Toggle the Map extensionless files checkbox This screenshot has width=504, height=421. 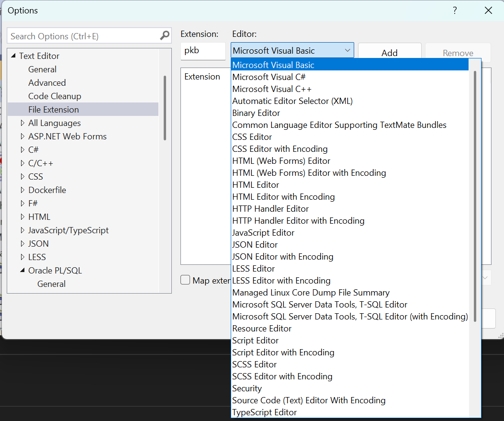click(x=185, y=280)
